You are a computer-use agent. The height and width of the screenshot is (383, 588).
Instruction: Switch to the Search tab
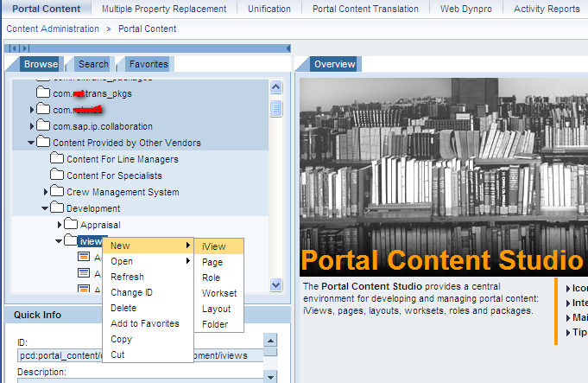coord(93,64)
